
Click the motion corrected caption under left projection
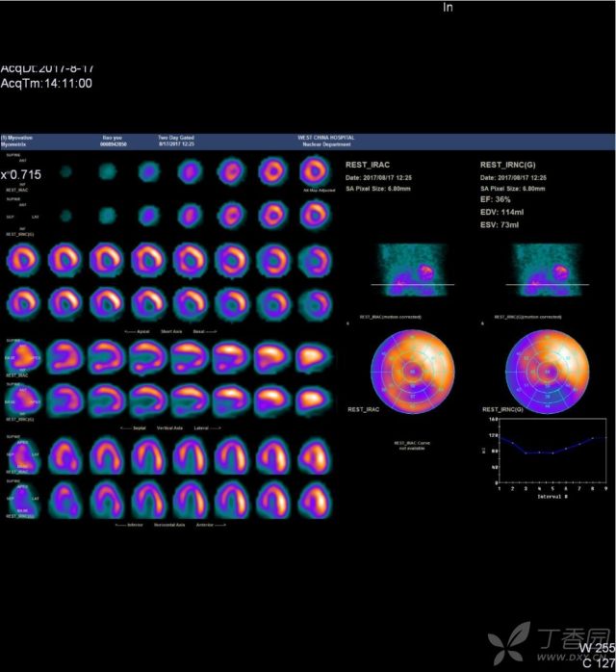390,317
